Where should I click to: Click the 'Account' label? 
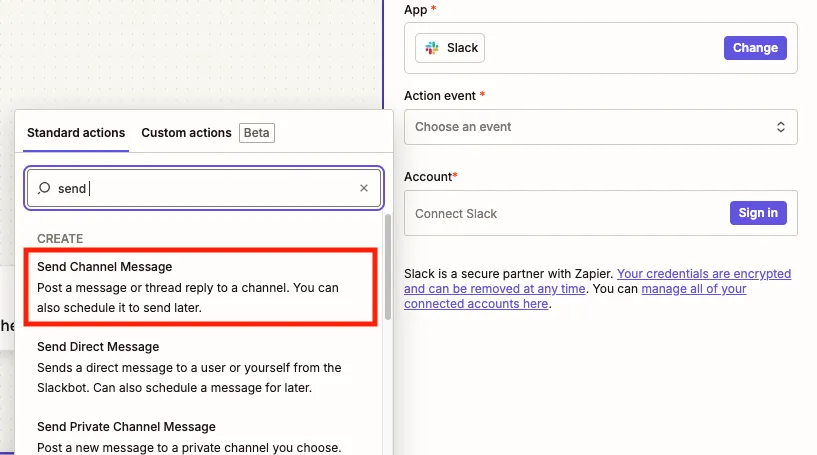click(428, 177)
